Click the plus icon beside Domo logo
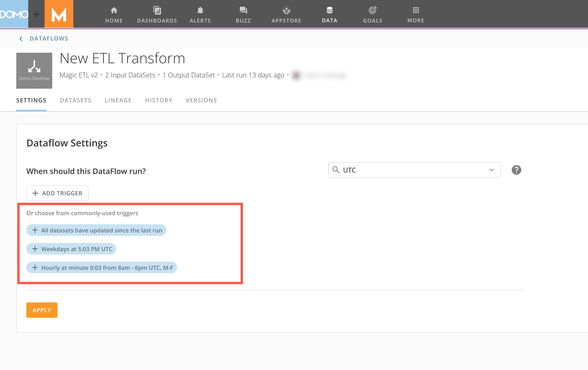 pyautogui.click(x=36, y=14)
